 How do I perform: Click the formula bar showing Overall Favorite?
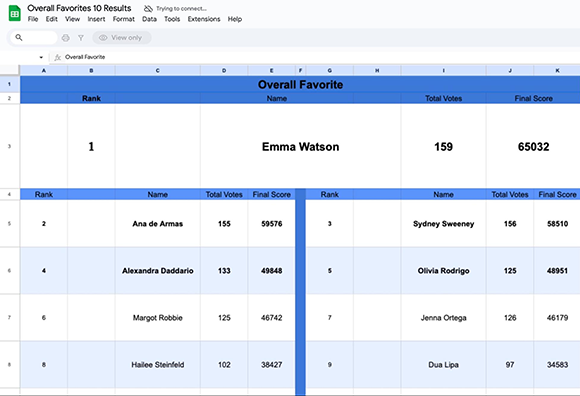click(314, 57)
